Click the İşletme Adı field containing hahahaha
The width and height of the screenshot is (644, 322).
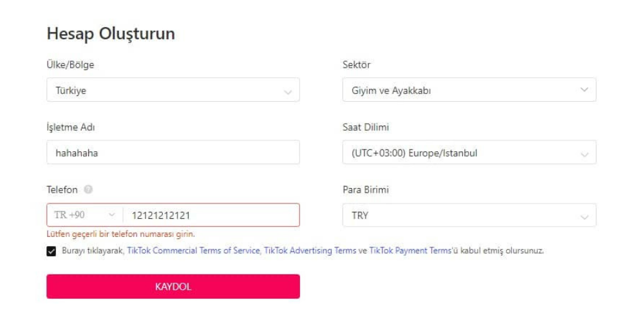pyautogui.click(x=173, y=153)
